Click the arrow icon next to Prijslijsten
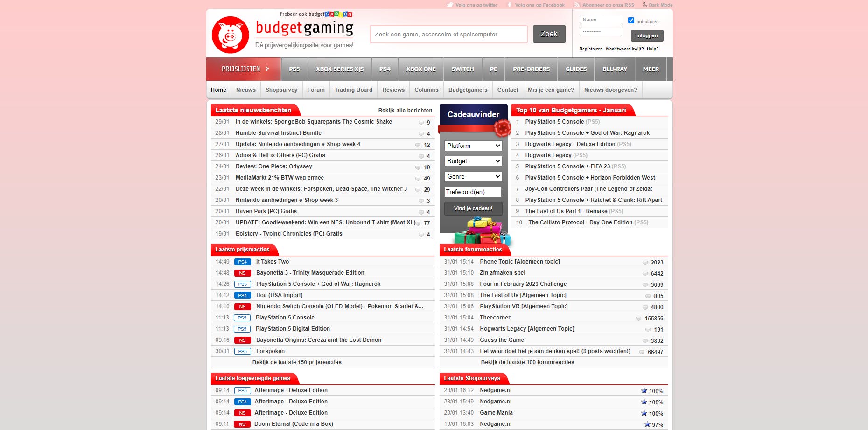Viewport: 868px width, 430px height. click(x=267, y=69)
